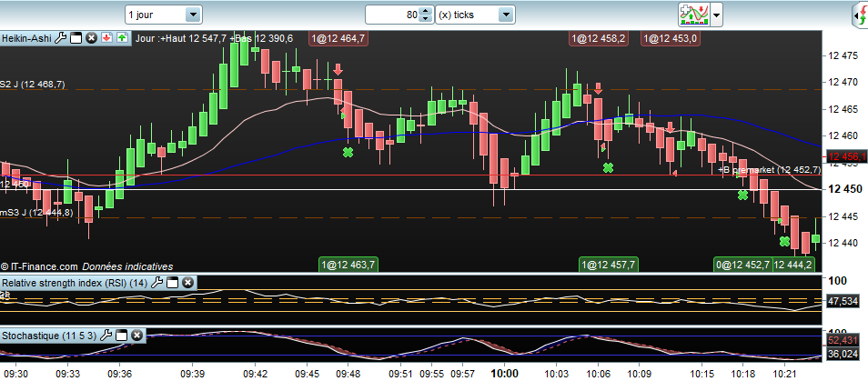
Task: Click the 'Jour :+Haut 12 547,7' info text
Action: coord(181,39)
